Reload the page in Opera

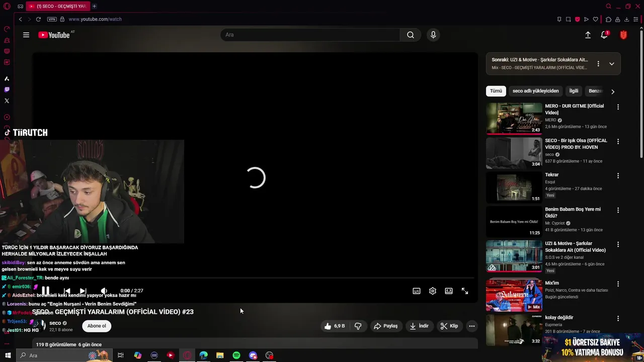click(38, 19)
